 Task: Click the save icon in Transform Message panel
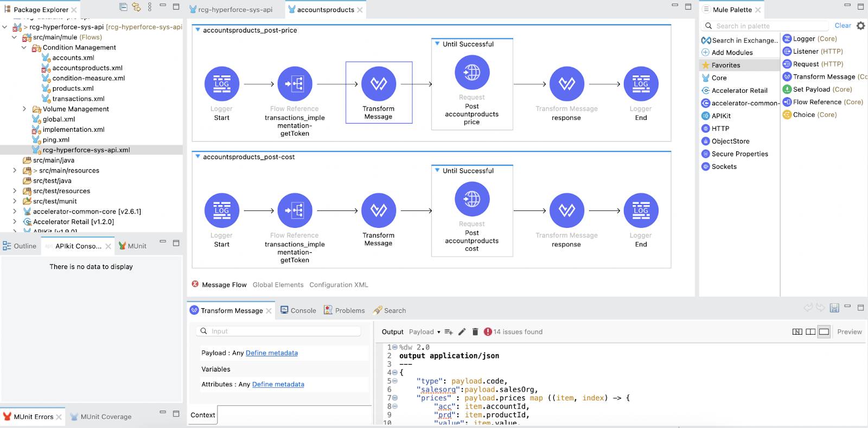tap(834, 308)
